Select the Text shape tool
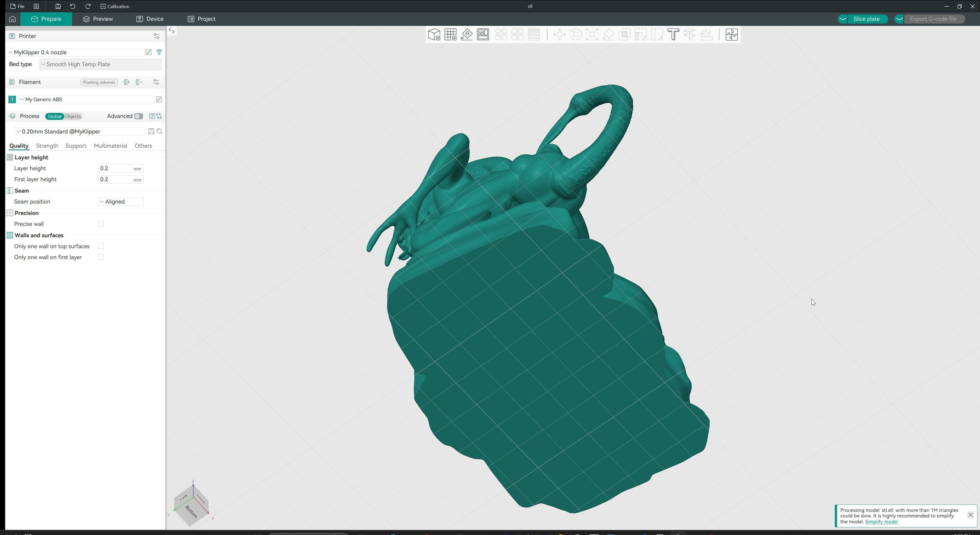Screen dimensions: 980x535 (x=673, y=35)
